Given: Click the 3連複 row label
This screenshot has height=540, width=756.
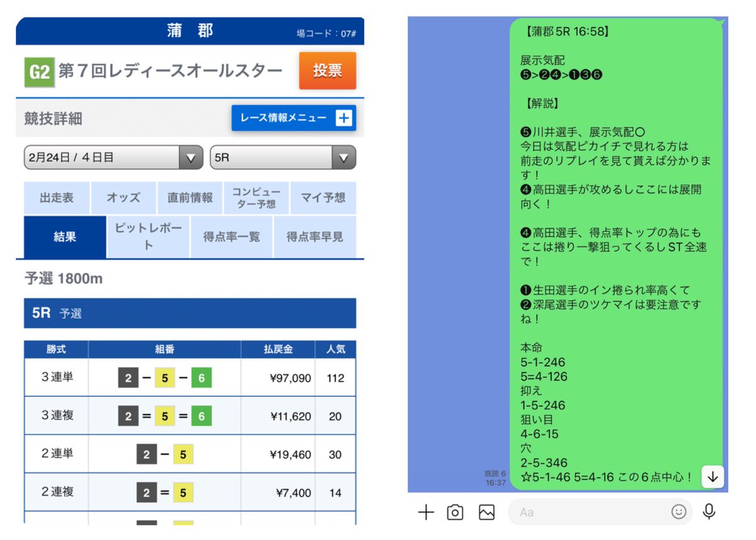Looking at the screenshot, I should click(57, 416).
